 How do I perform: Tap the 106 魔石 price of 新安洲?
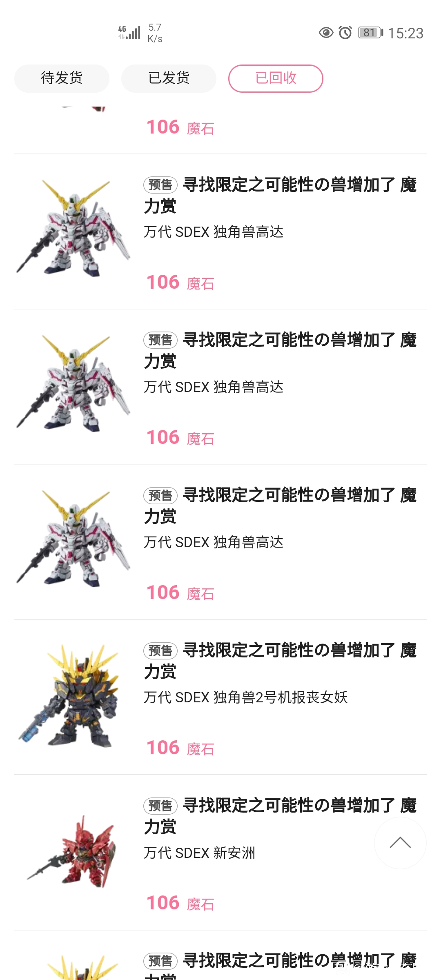[180, 903]
